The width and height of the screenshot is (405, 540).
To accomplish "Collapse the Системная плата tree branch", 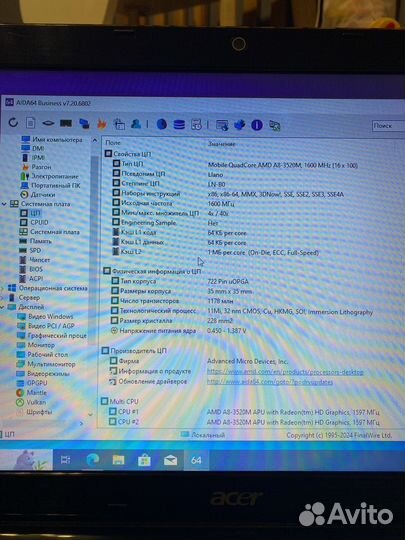I will coord(4,204).
